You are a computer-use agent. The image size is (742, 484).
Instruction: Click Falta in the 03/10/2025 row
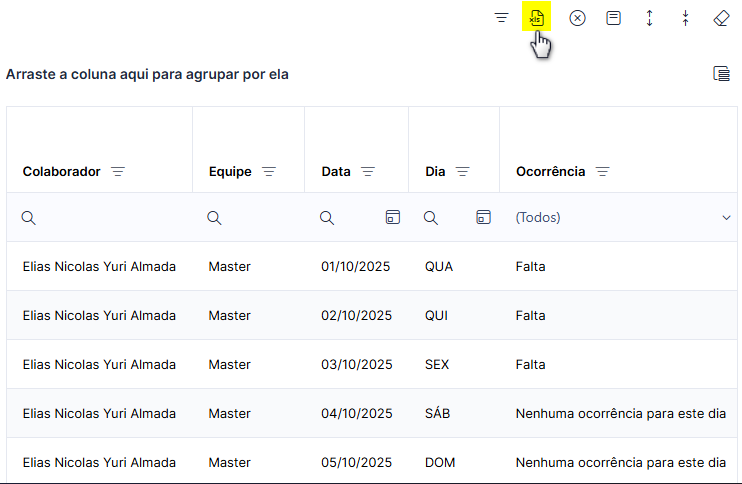[x=530, y=364]
